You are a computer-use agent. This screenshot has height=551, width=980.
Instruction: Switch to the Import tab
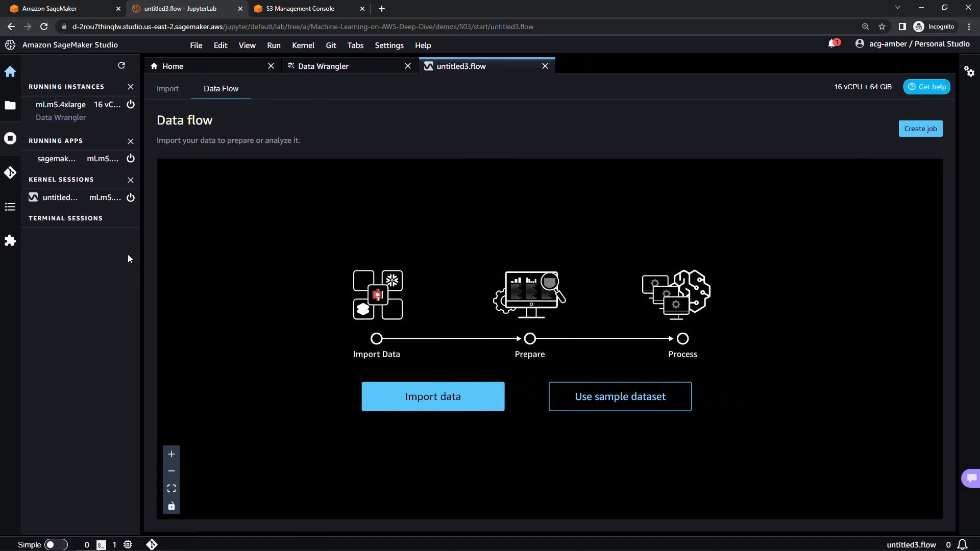[x=167, y=89]
